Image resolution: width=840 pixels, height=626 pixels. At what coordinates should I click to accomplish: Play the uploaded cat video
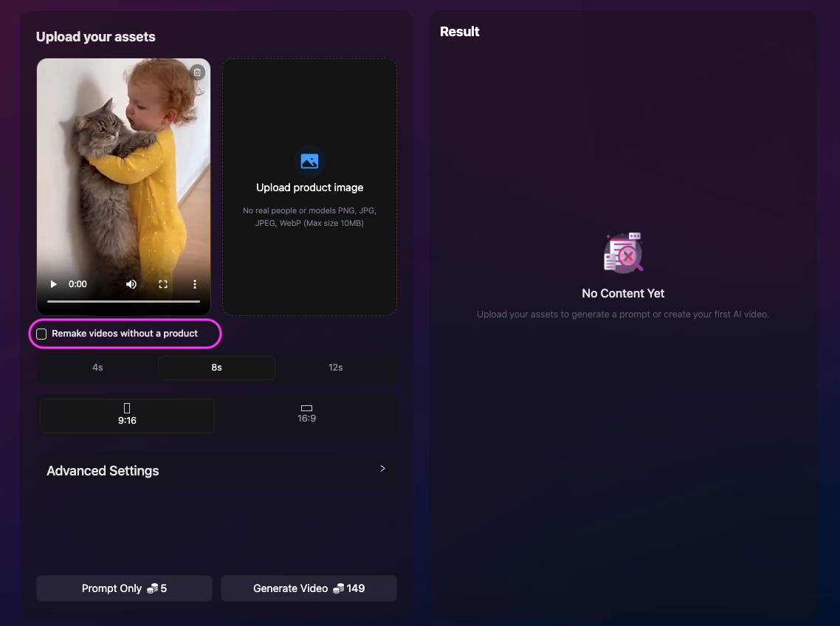tap(53, 284)
